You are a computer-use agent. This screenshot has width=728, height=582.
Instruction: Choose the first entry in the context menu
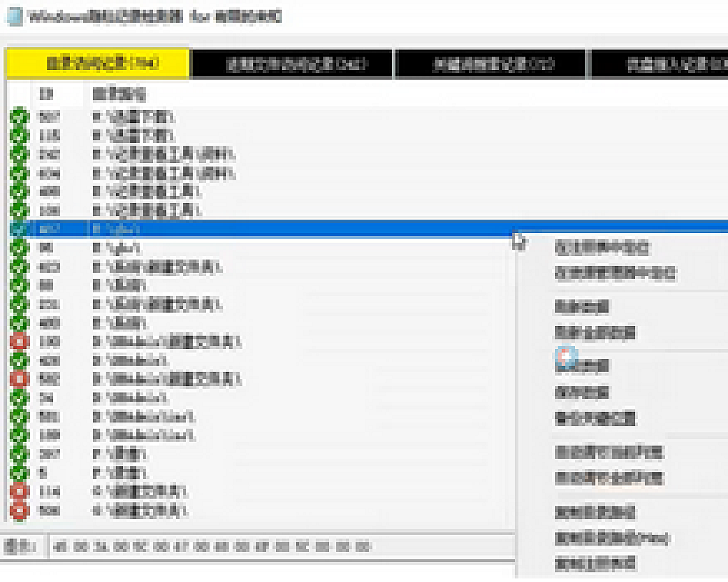[x=601, y=248]
